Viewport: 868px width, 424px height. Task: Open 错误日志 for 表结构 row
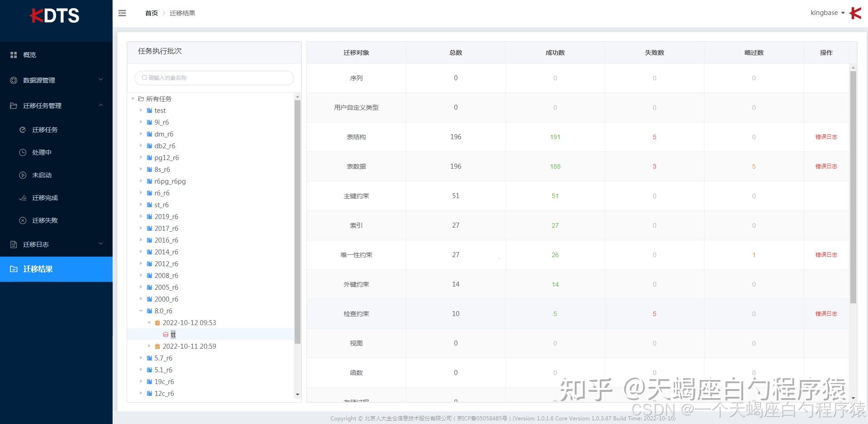point(826,136)
